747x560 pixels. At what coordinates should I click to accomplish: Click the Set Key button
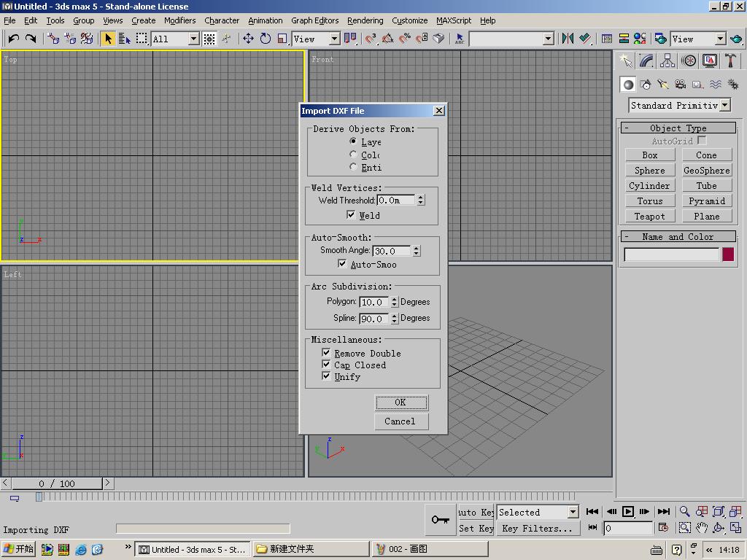click(x=476, y=528)
